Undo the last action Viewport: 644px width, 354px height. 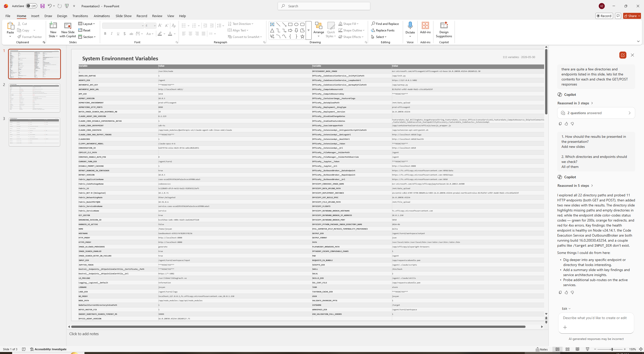click(50, 6)
